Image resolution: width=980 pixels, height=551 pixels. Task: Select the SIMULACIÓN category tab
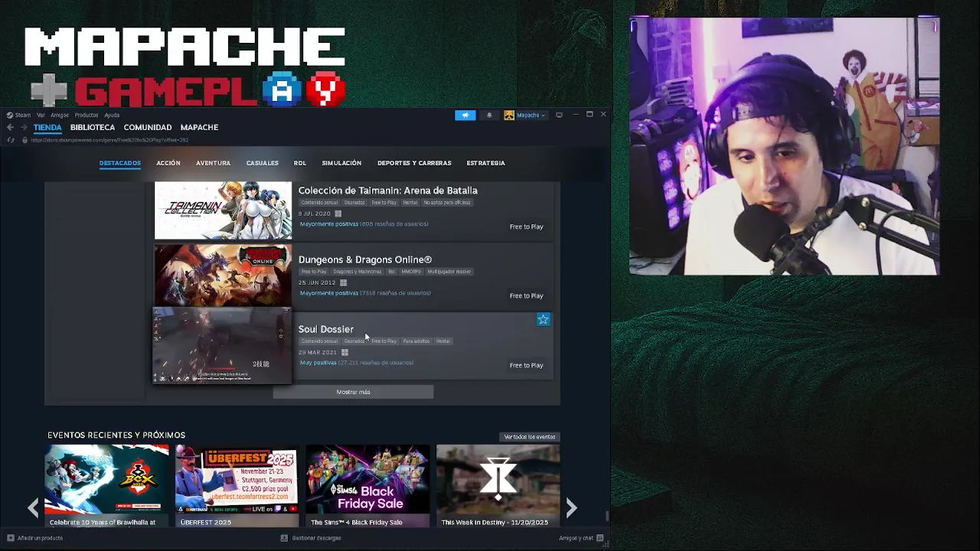pyautogui.click(x=341, y=163)
